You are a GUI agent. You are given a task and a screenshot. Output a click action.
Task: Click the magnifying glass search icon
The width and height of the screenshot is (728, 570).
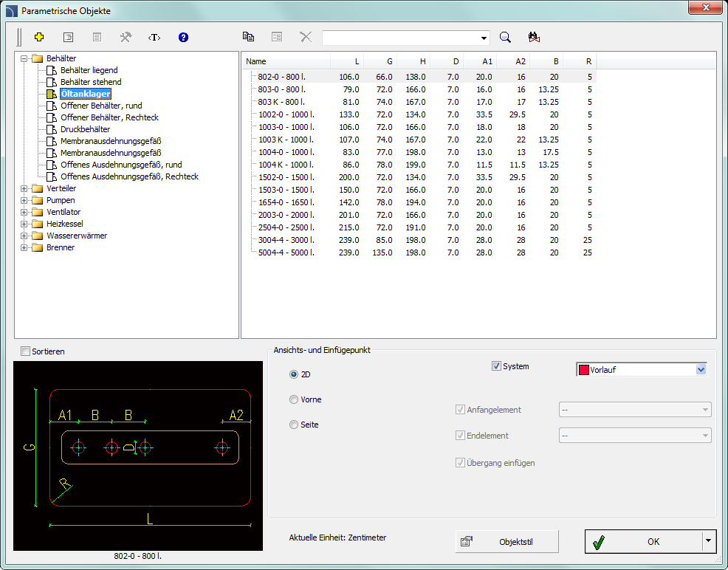tap(506, 37)
